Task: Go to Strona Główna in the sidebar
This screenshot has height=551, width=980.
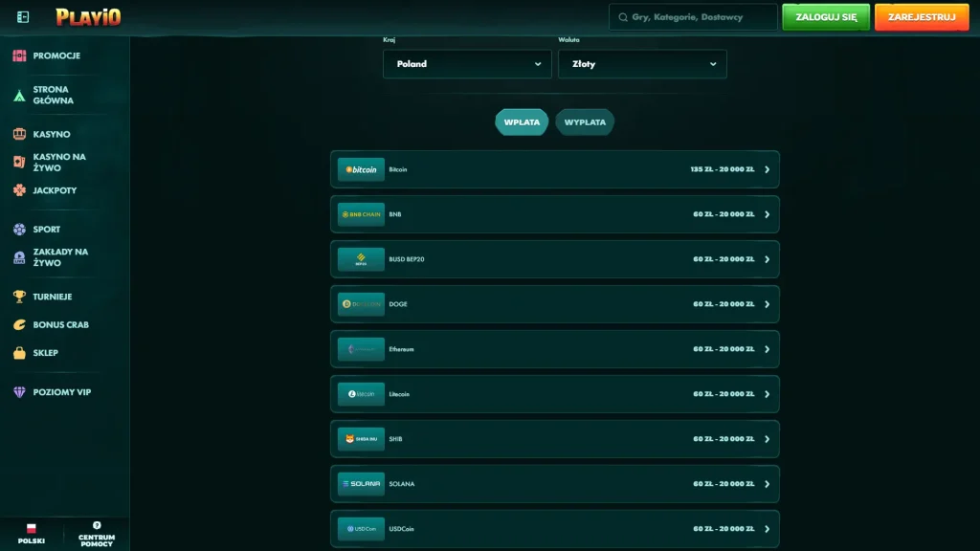Action: (54, 95)
